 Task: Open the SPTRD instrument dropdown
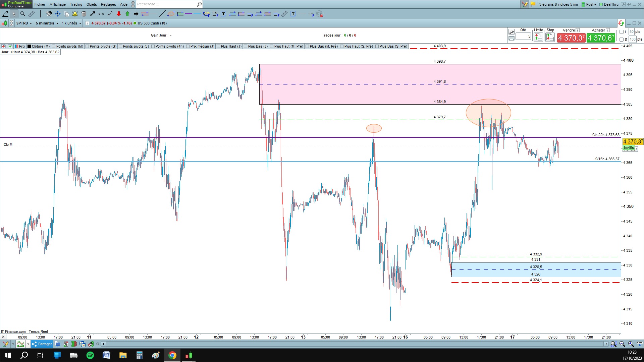[24, 23]
